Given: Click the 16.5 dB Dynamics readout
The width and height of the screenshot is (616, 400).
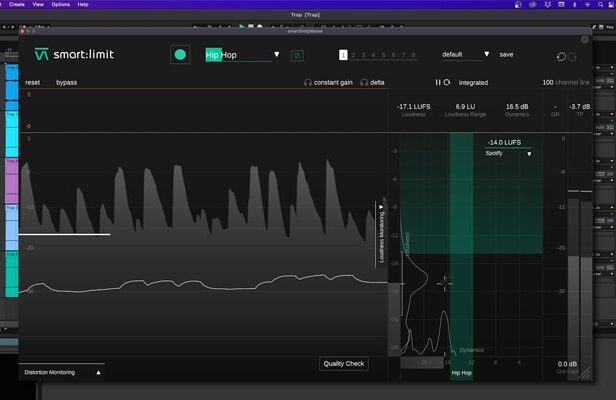Looking at the screenshot, I should point(517,107).
